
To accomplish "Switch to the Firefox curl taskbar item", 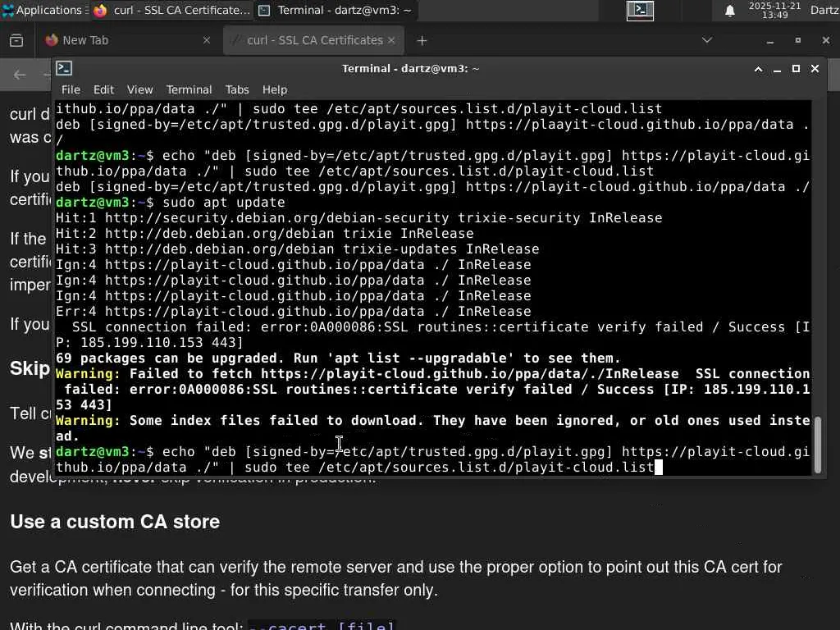I will tap(171, 10).
